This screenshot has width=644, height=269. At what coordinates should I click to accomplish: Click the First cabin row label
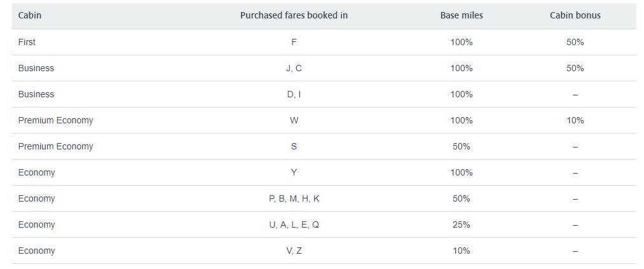27,42
